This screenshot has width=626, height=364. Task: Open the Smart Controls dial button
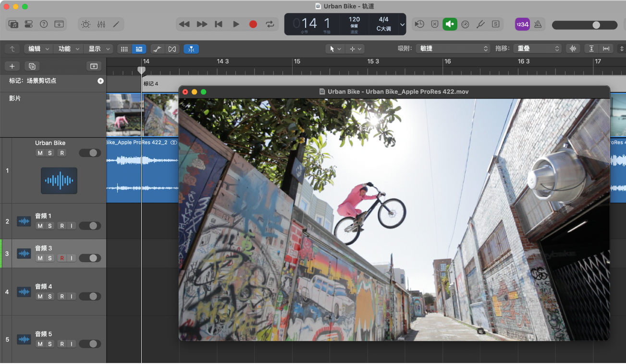(86, 24)
